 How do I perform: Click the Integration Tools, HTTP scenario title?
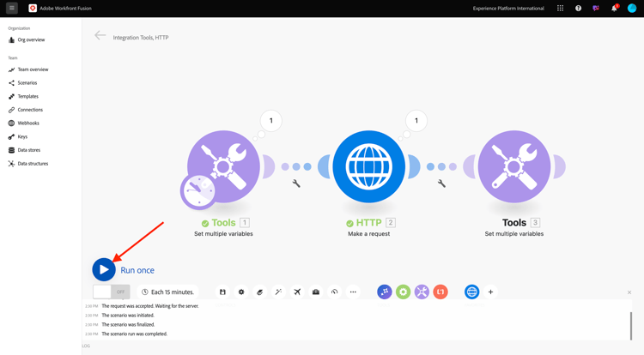click(141, 38)
